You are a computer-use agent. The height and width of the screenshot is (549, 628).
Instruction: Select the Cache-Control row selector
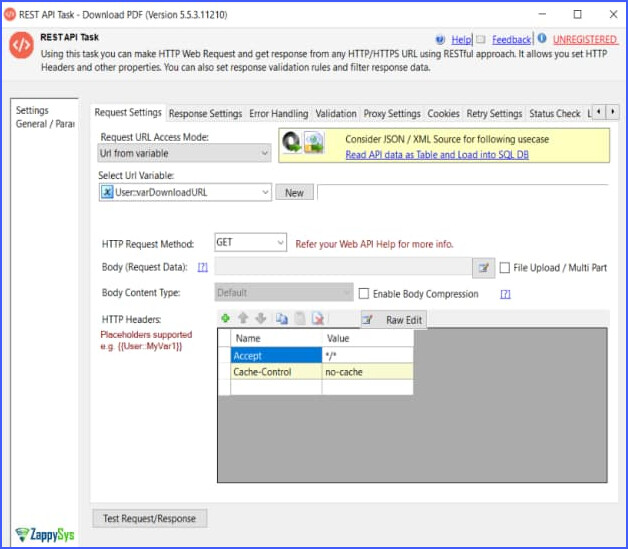[x=224, y=372]
